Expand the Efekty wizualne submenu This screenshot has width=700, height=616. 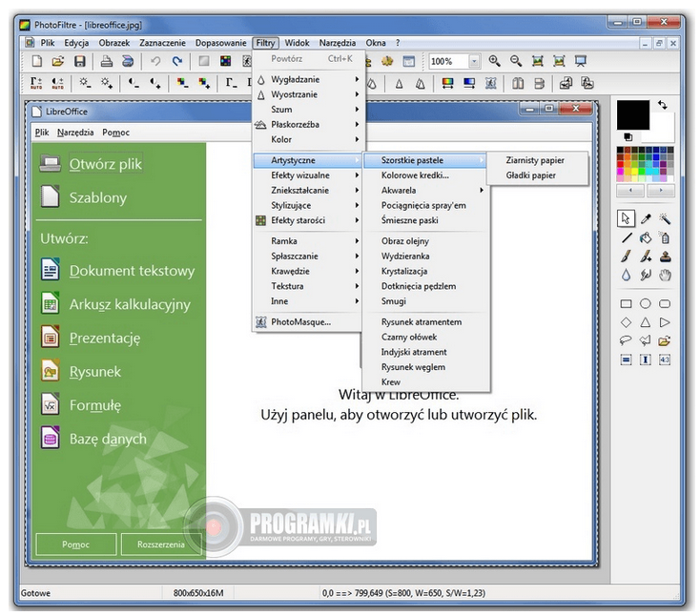point(308,175)
